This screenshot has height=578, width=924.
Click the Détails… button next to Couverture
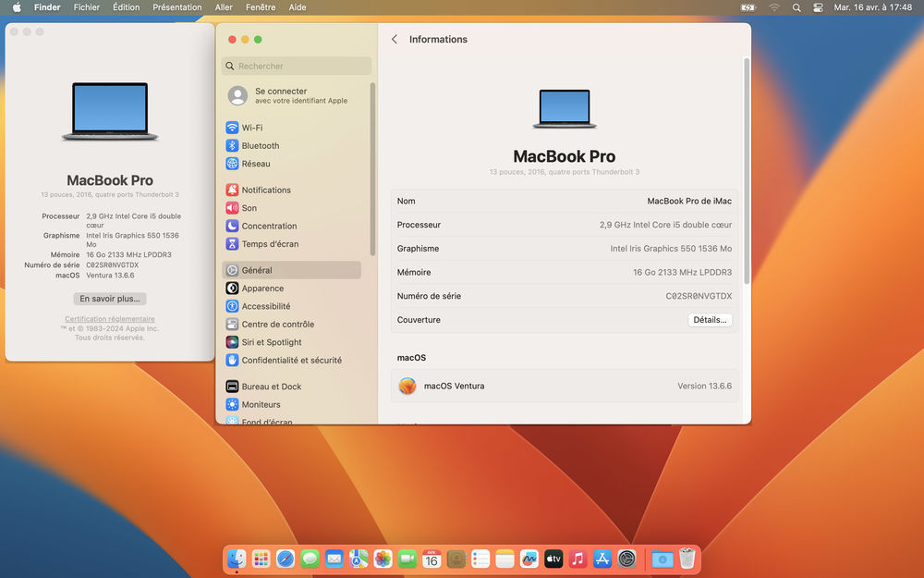(710, 320)
